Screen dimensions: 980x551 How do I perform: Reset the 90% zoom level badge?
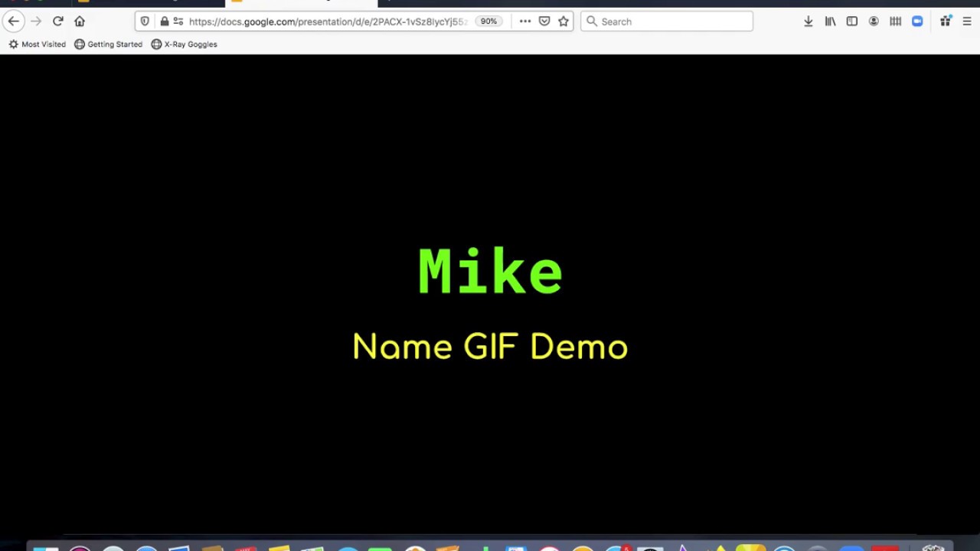488,21
